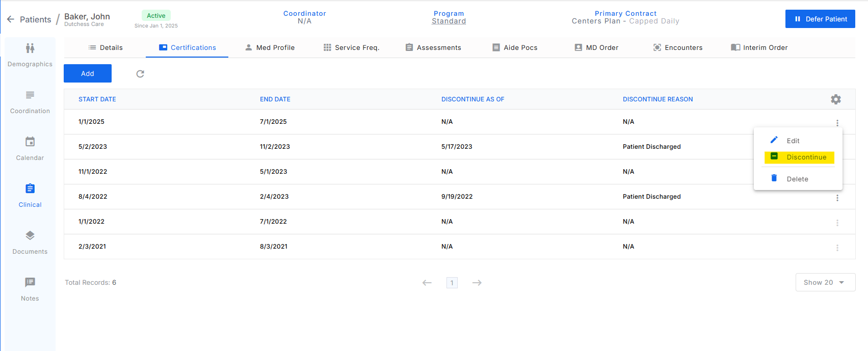Viewport: 868px width, 351px height.
Task: Click the pencil Edit icon
Action: 774,140
